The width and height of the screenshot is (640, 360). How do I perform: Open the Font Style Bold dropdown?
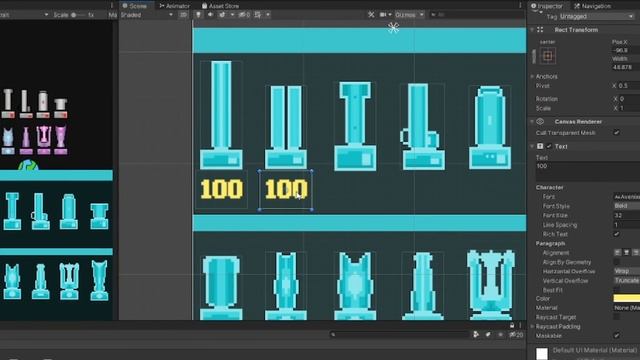[x=627, y=206]
